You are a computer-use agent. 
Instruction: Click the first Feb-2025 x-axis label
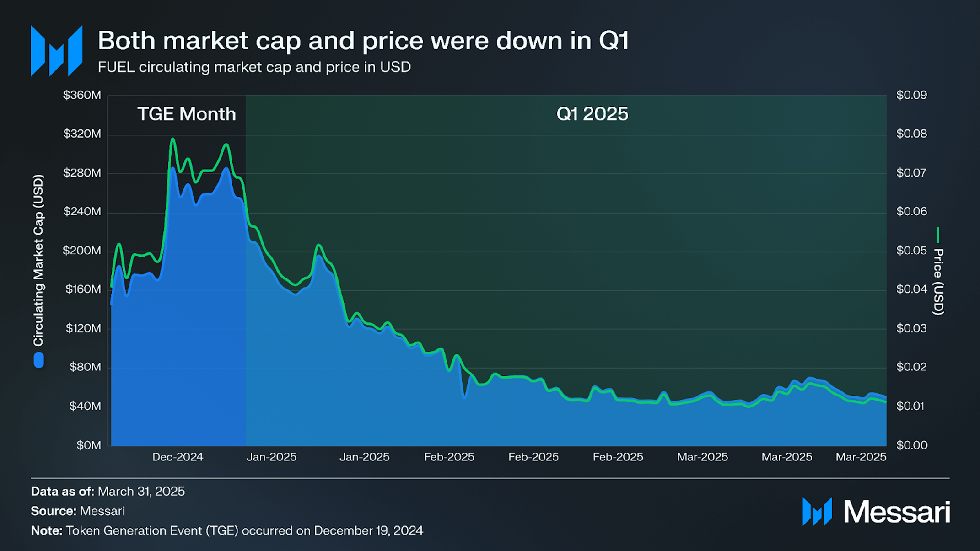[x=449, y=457]
